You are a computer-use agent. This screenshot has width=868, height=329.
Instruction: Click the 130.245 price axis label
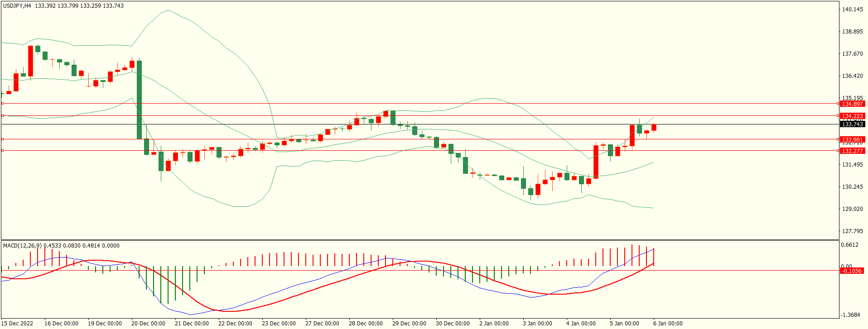click(x=852, y=187)
